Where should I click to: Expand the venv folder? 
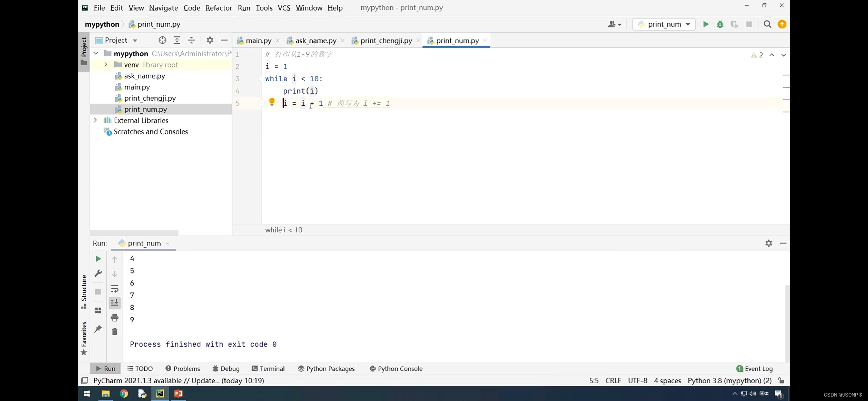tap(106, 65)
